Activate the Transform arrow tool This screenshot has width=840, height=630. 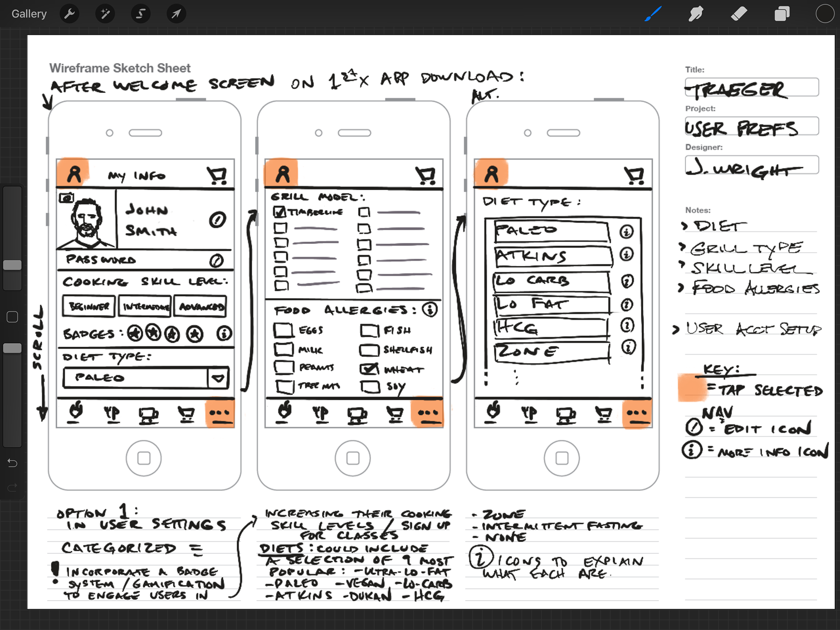click(176, 14)
